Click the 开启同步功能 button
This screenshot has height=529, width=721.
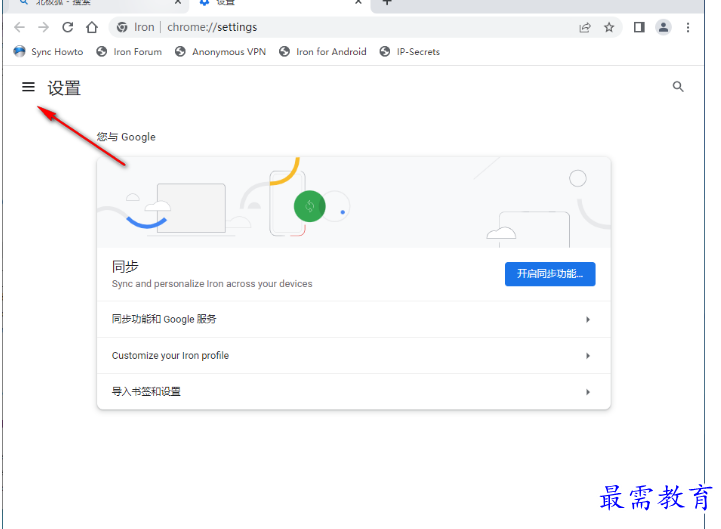coord(550,274)
